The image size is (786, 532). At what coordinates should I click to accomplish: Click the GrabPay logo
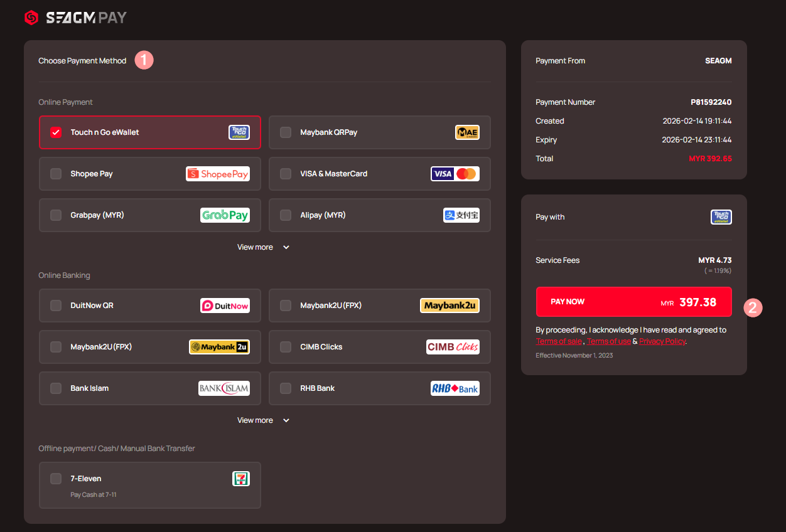(x=225, y=215)
